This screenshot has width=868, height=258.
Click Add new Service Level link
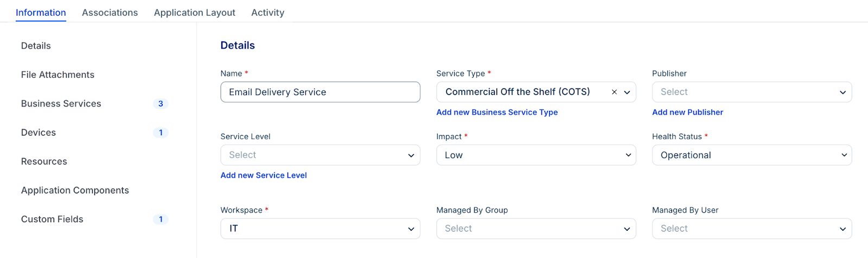264,175
